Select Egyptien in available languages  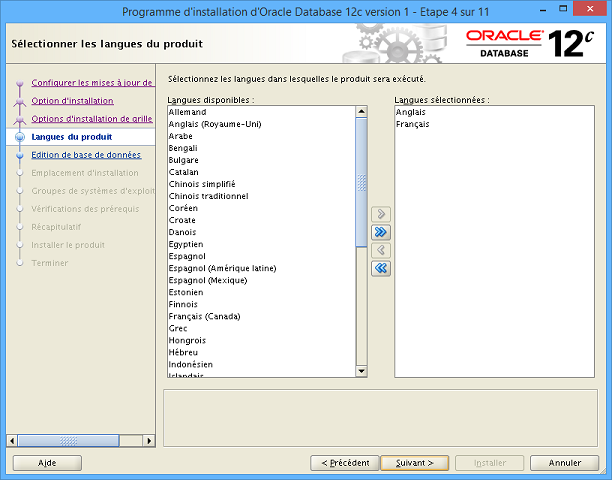pyautogui.click(x=262, y=244)
